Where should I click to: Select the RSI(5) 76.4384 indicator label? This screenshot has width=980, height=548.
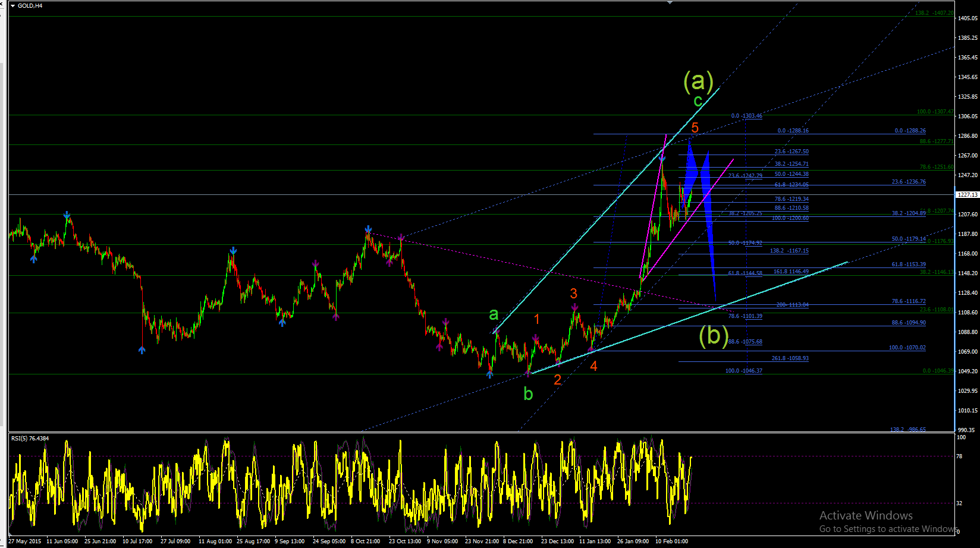point(30,439)
